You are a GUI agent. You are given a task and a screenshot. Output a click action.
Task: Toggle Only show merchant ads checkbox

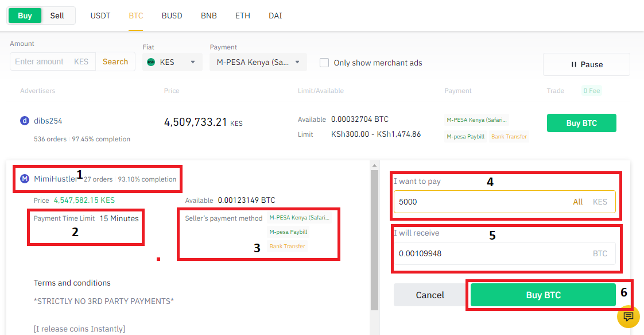[x=324, y=63]
